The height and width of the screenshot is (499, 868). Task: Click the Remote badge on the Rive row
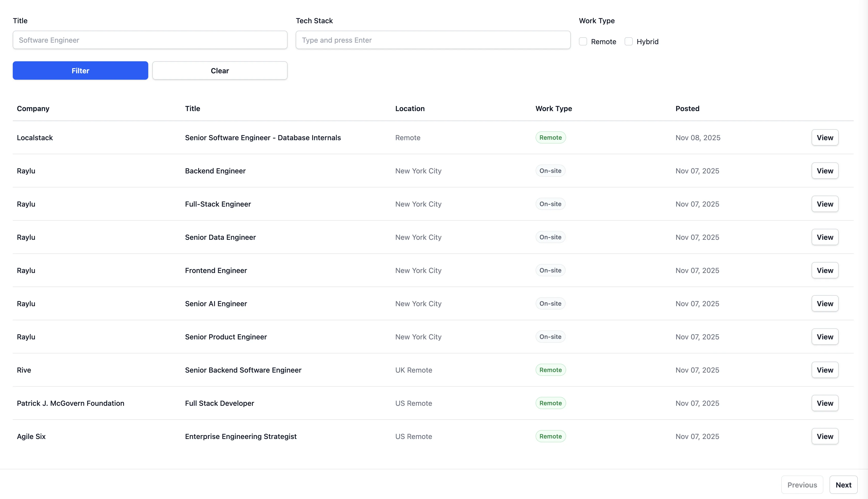550,370
